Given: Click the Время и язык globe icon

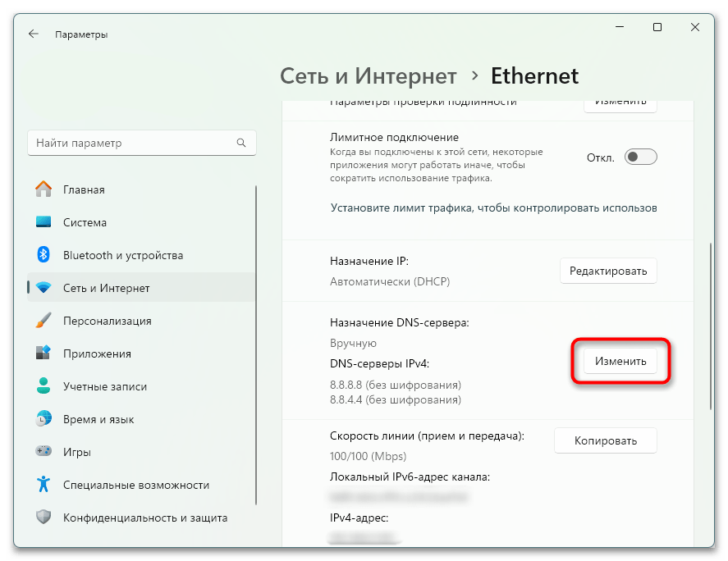Looking at the screenshot, I should tap(43, 418).
